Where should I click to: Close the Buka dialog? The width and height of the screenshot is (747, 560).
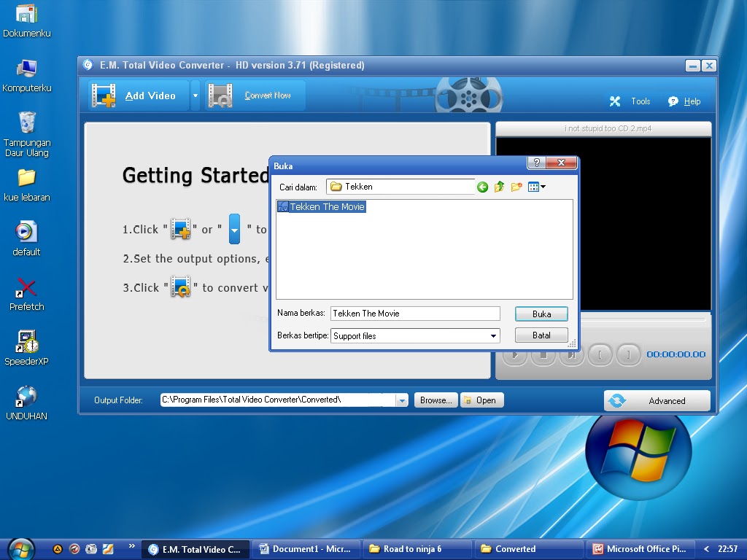pyautogui.click(x=561, y=163)
